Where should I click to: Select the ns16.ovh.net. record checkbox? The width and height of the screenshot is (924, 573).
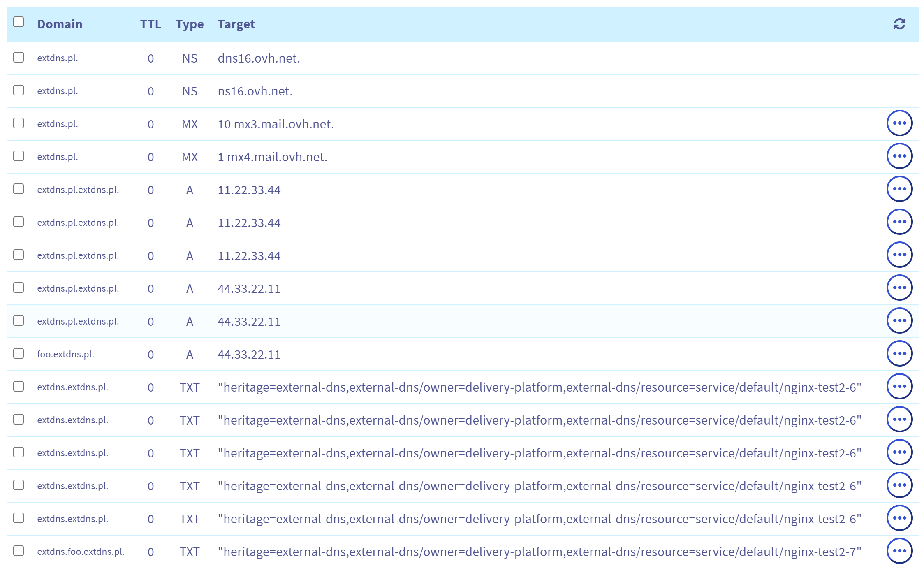pyautogui.click(x=19, y=90)
